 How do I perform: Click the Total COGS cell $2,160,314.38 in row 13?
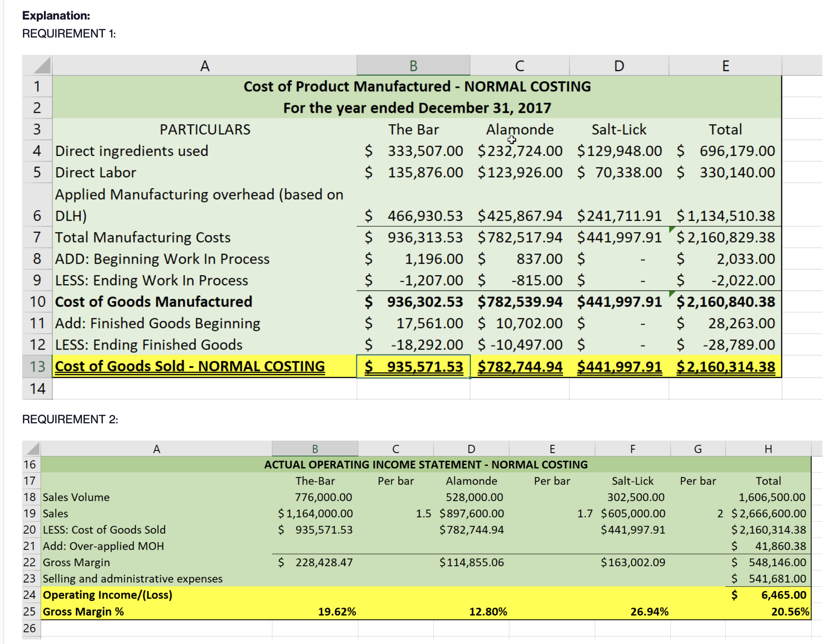tap(725, 367)
